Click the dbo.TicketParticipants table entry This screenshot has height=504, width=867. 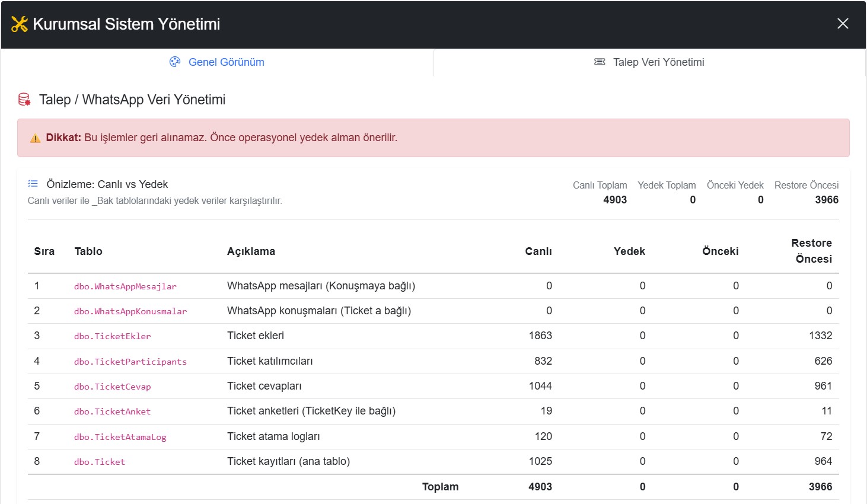(130, 362)
